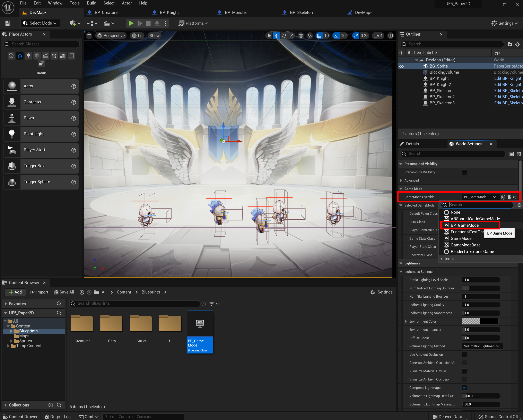Select the Volumes category icon
Viewport: 523px width, 420px height.
coord(71,56)
